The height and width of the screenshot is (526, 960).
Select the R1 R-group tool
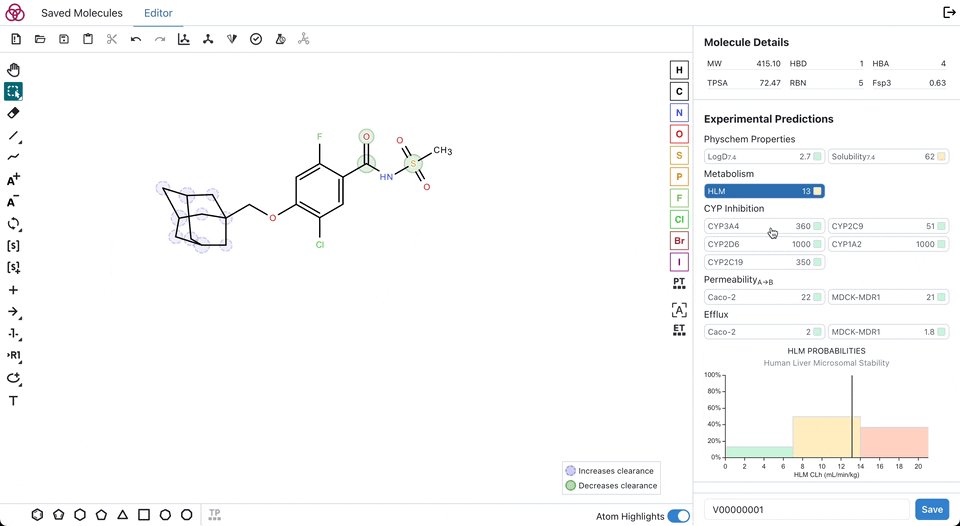[x=13, y=355]
